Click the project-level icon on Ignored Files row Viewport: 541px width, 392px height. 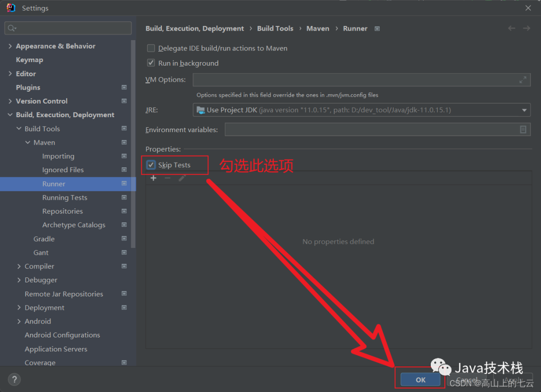pos(124,170)
